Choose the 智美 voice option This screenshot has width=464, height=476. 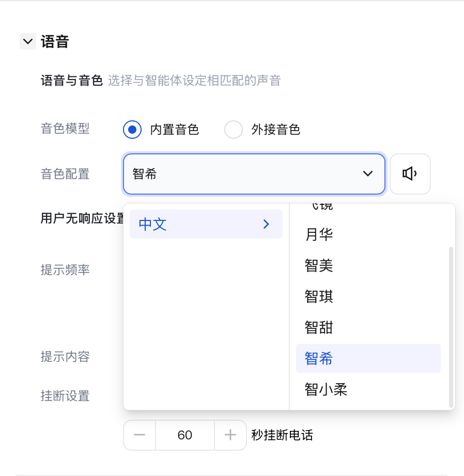tap(319, 266)
